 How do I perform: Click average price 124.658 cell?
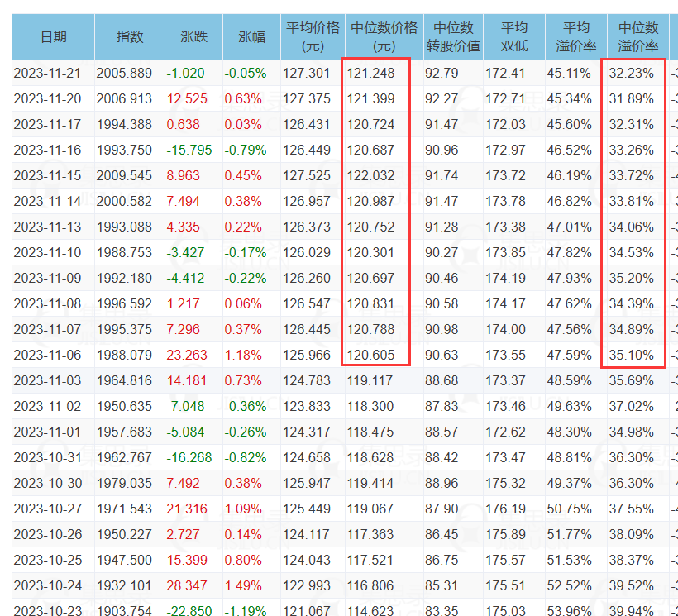pos(307,458)
